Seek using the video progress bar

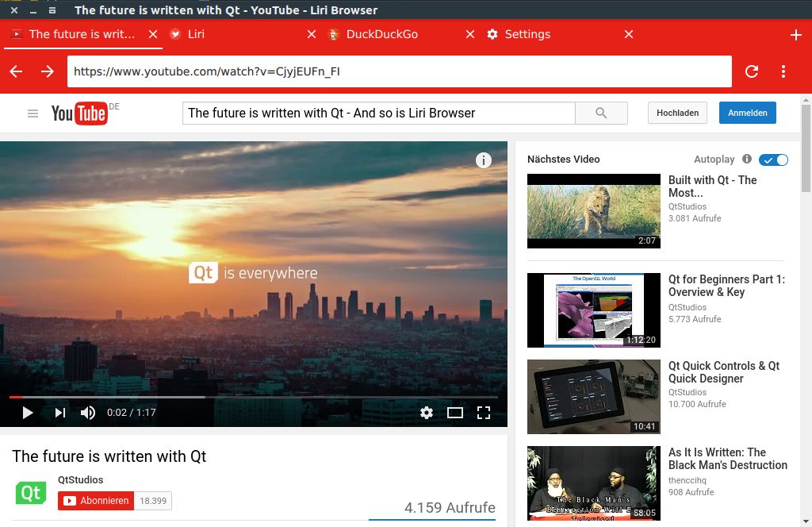click(x=254, y=395)
